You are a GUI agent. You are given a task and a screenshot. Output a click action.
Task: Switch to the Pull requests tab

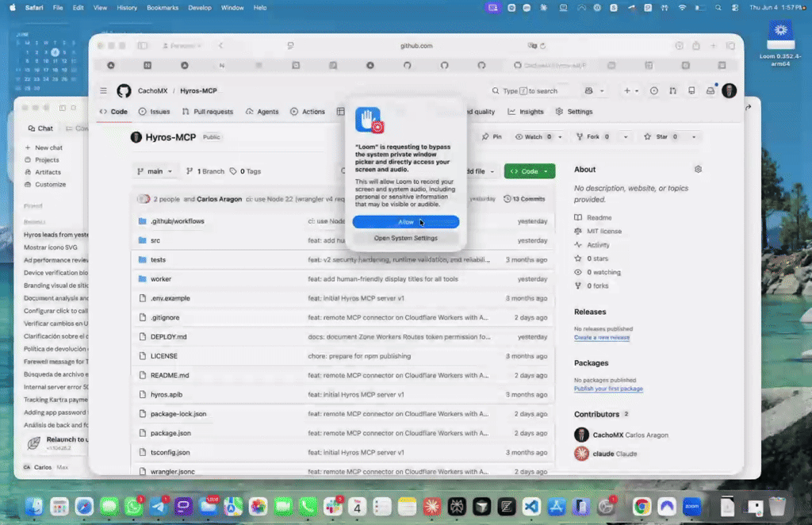click(x=208, y=112)
